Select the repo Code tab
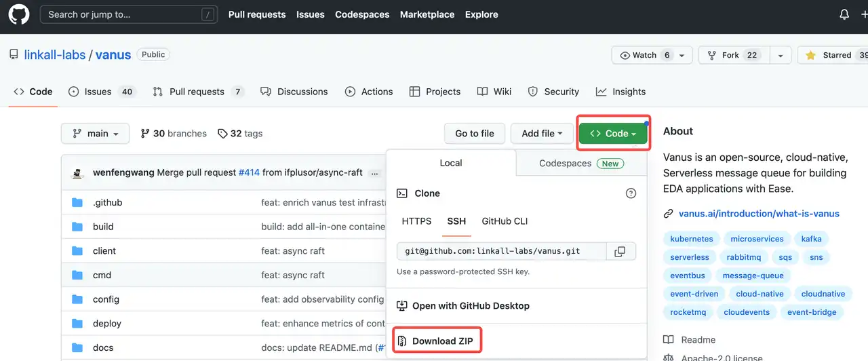 [33, 92]
